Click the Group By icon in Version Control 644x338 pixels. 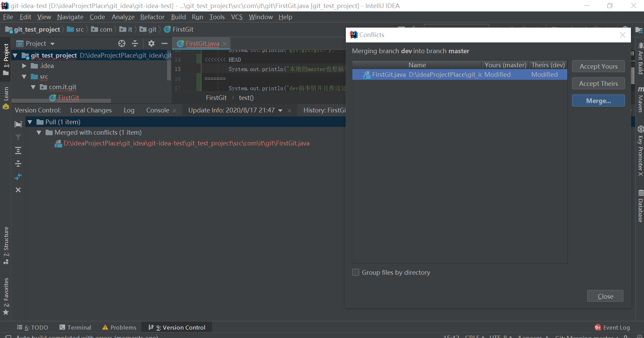click(x=18, y=124)
